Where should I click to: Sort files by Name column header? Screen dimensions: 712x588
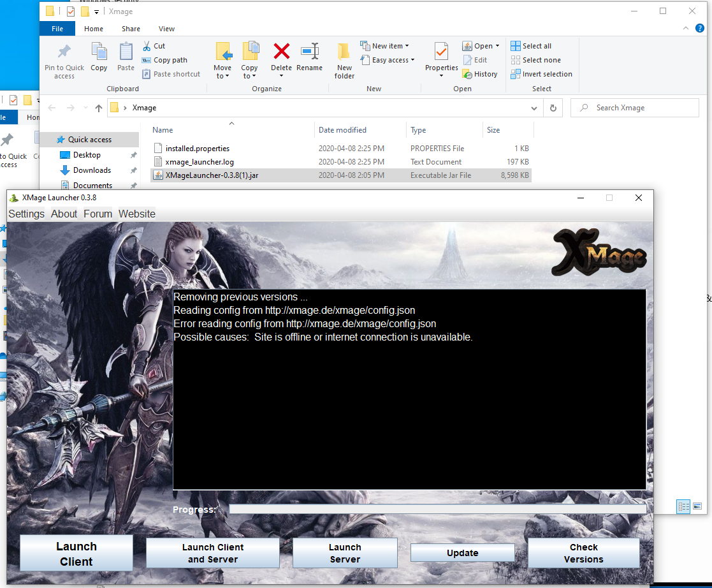pos(163,130)
